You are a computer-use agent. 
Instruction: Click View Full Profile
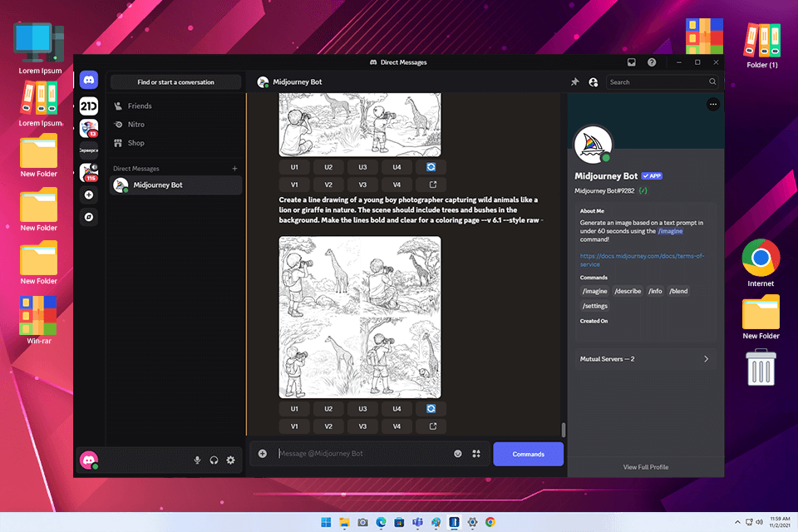(646, 467)
